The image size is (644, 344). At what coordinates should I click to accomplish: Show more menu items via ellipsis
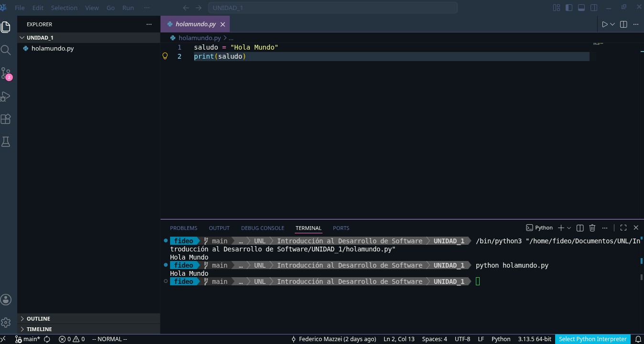(x=147, y=8)
